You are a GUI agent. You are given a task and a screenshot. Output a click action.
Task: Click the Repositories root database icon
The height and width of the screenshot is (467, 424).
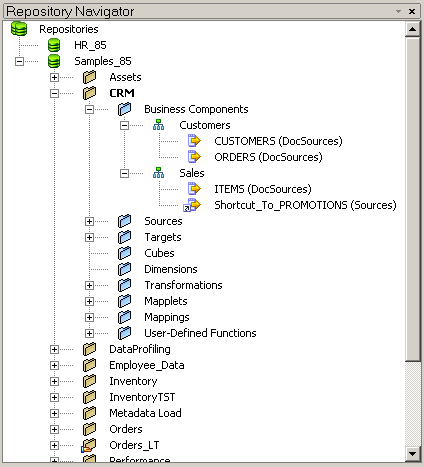point(19,29)
